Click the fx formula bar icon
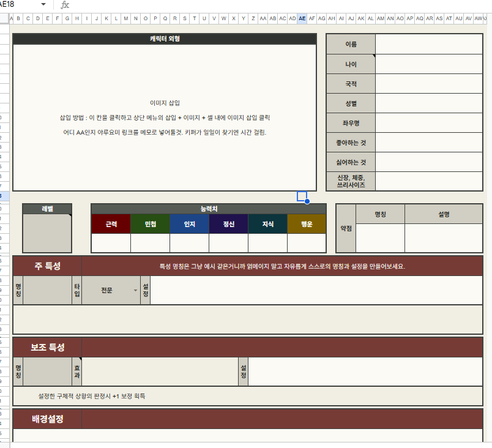Image resolution: width=492 pixels, height=448 pixels. coord(65,5)
